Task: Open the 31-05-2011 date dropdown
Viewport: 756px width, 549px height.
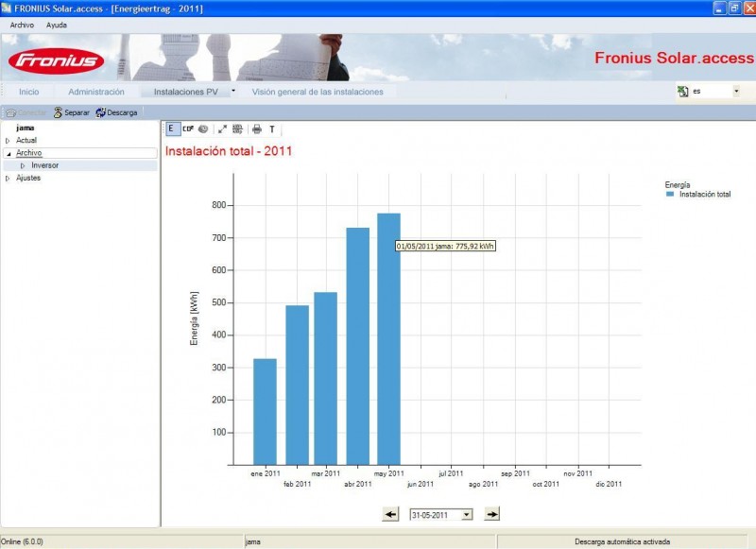Action: coord(466,515)
